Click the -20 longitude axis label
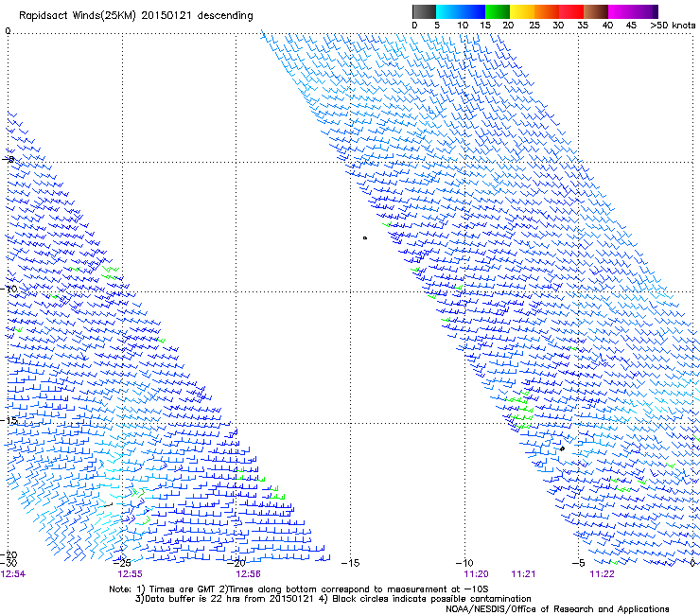The width and height of the screenshot is (700, 615). (x=237, y=563)
